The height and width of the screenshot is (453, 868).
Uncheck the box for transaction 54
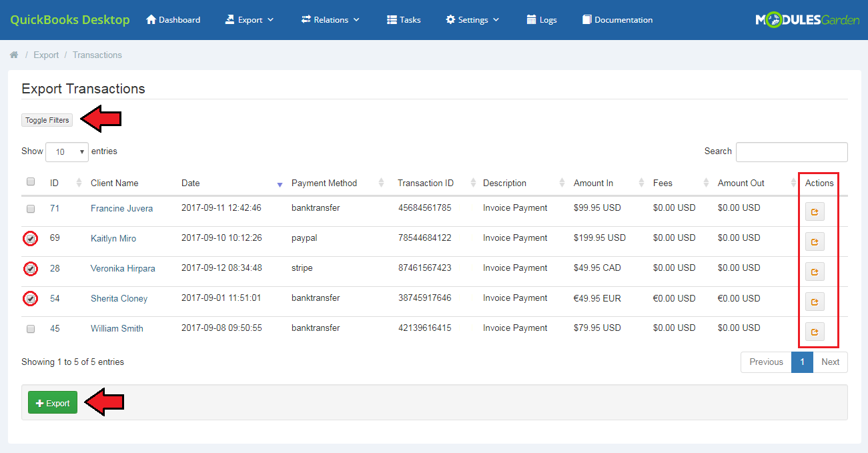tap(31, 298)
